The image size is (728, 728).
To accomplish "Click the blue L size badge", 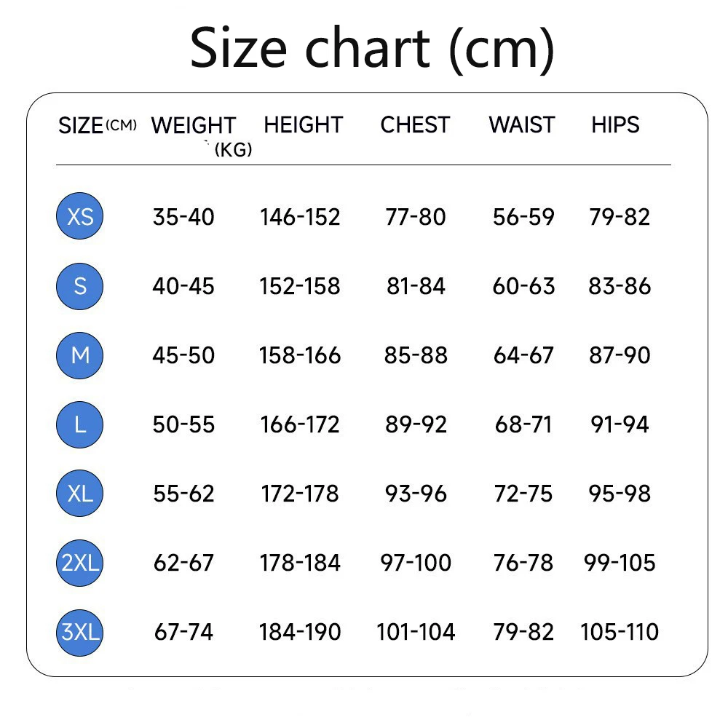I will (x=80, y=424).
